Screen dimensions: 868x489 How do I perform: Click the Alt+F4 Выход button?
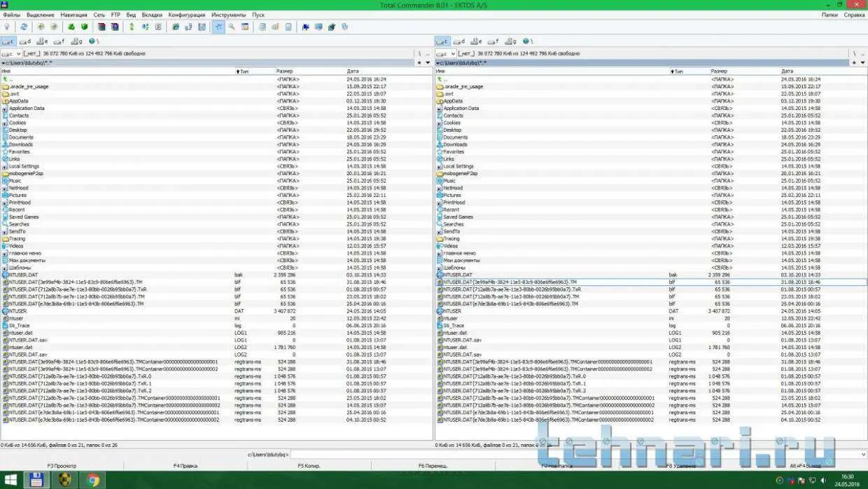pos(804,466)
